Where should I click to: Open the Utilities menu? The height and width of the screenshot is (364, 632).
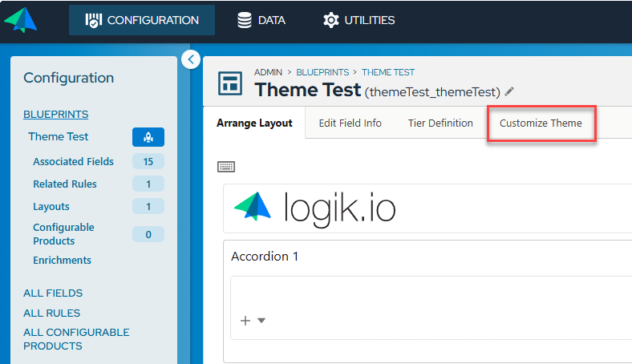click(359, 20)
